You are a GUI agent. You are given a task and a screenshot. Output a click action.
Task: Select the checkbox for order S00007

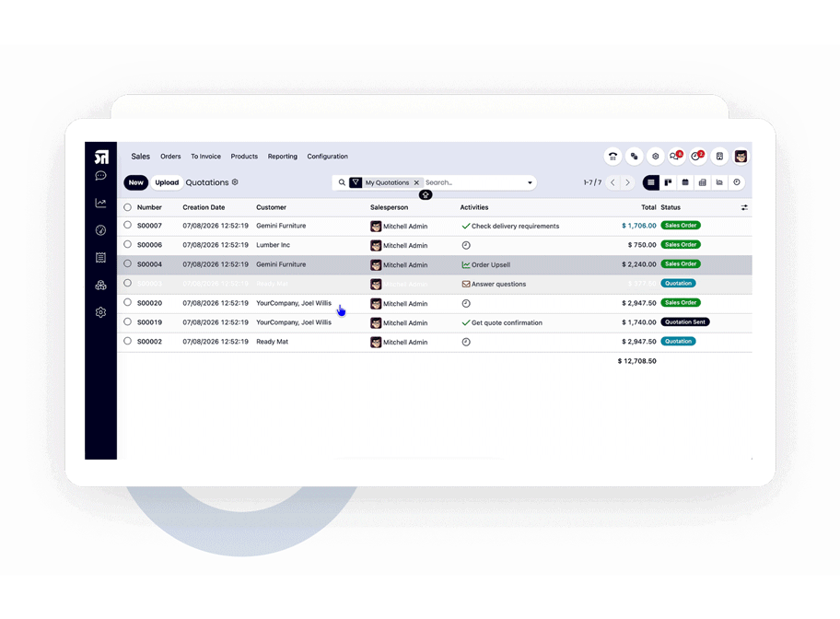[x=127, y=225]
